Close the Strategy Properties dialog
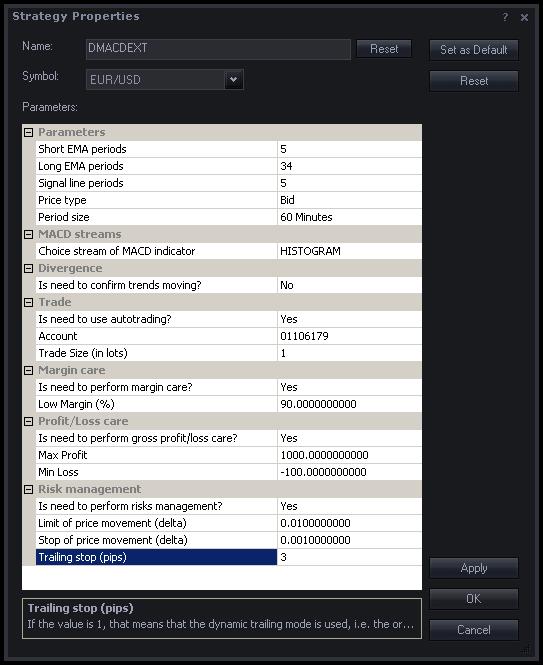Screen dimensions: 543x665 pyautogui.click(x=524, y=17)
